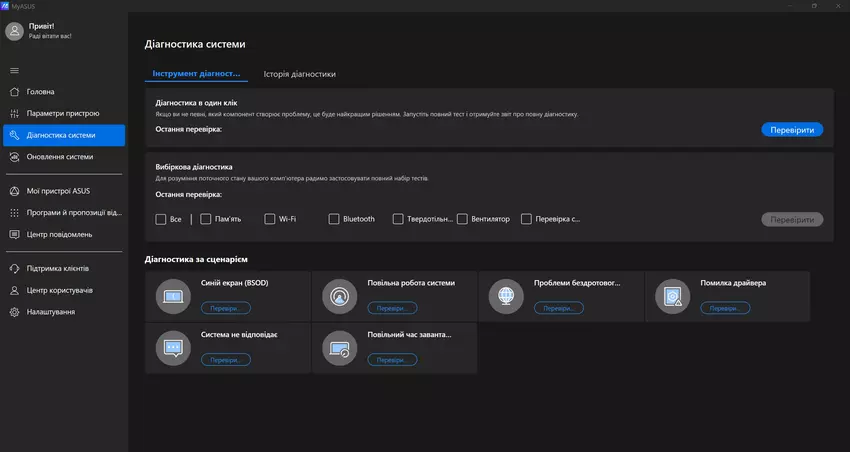Click the hamburger menu icon in sidebar
Image resolution: width=850 pixels, height=452 pixels.
14,70
